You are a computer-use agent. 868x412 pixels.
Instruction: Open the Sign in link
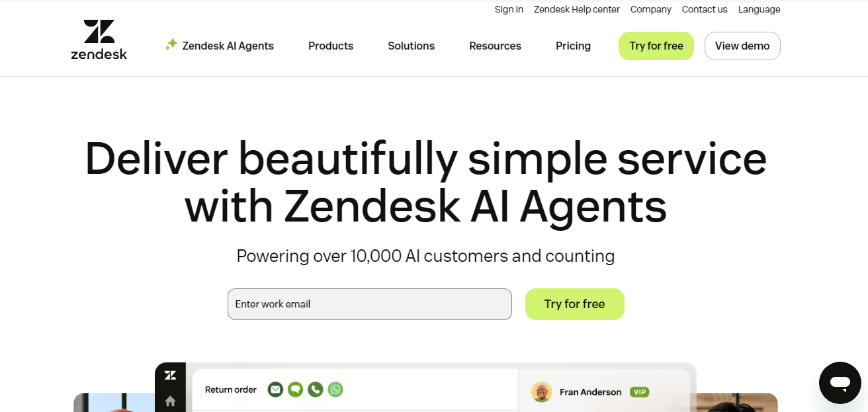pyautogui.click(x=509, y=9)
